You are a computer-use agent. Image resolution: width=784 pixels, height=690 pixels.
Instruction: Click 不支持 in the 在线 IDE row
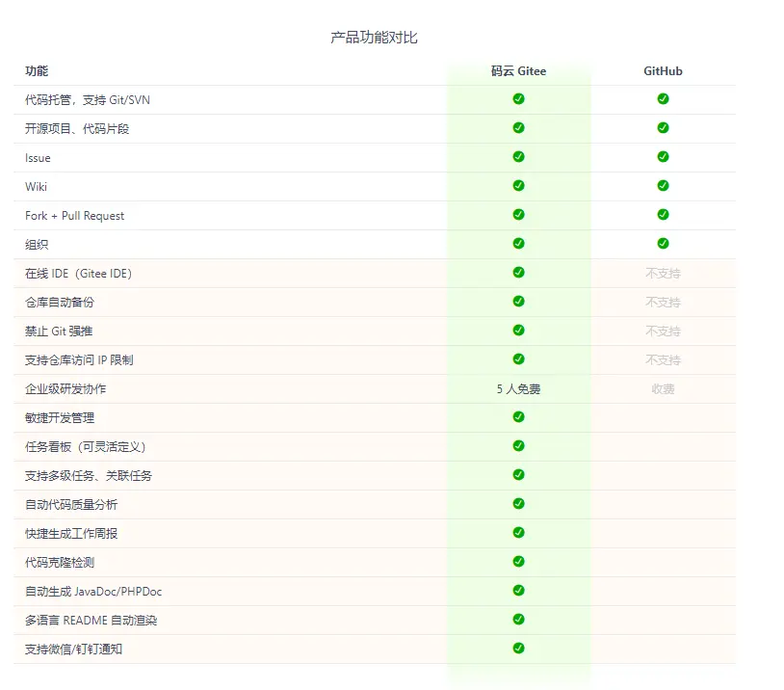pos(663,274)
